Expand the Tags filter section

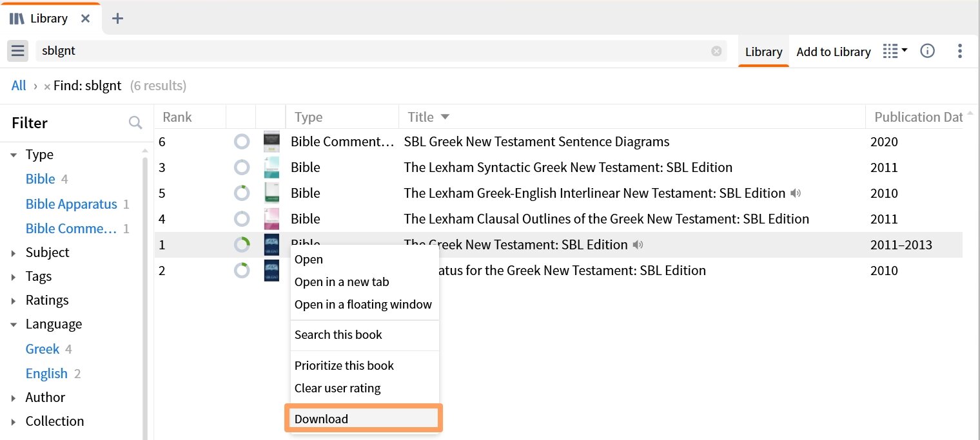click(x=14, y=277)
